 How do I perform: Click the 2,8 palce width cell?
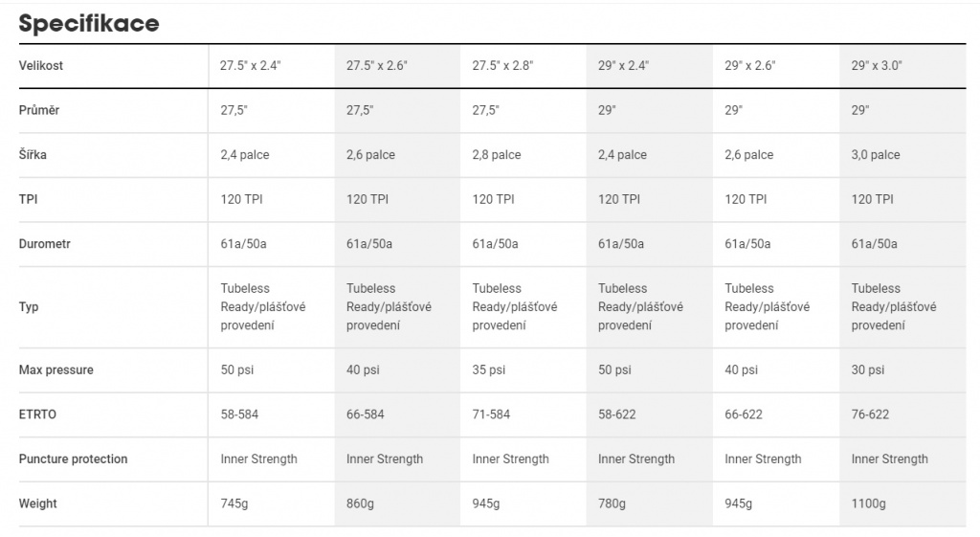pyautogui.click(x=497, y=155)
